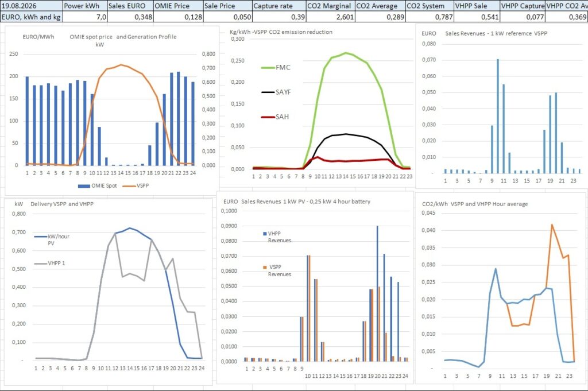588x391 pixels.
Task: Select the 'OMIE Price' header cell
Action: click(x=179, y=6)
